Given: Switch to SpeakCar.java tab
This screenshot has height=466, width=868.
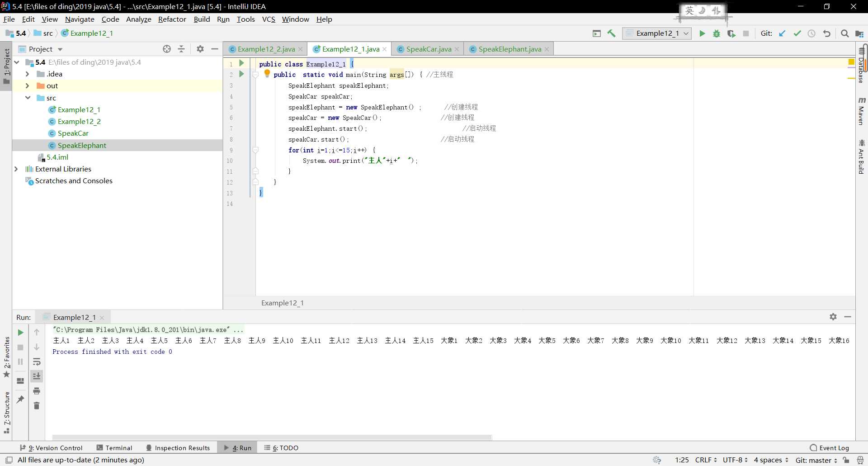Looking at the screenshot, I should coord(429,49).
